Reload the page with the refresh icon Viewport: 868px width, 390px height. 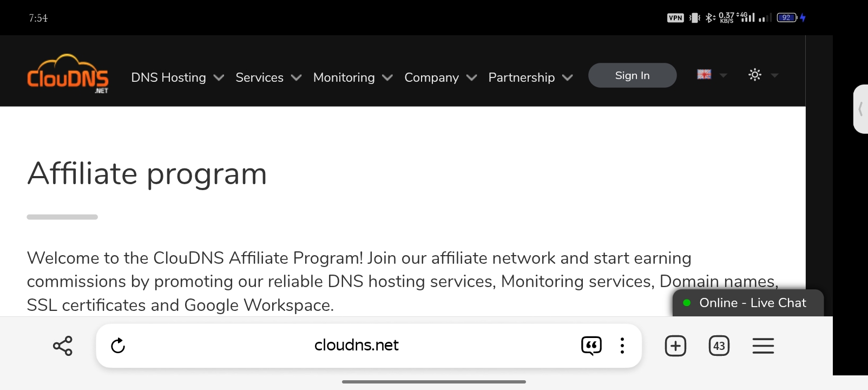pyautogui.click(x=118, y=346)
